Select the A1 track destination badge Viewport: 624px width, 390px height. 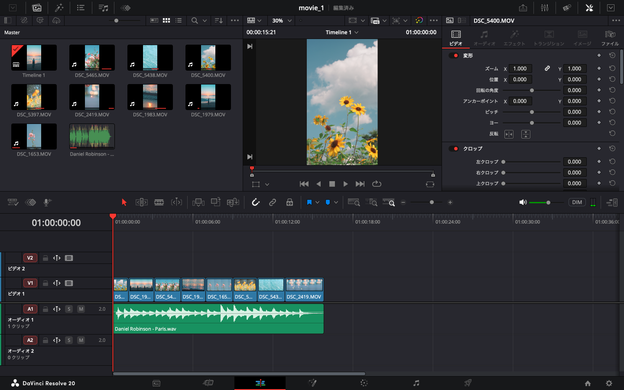pyautogui.click(x=30, y=309)
